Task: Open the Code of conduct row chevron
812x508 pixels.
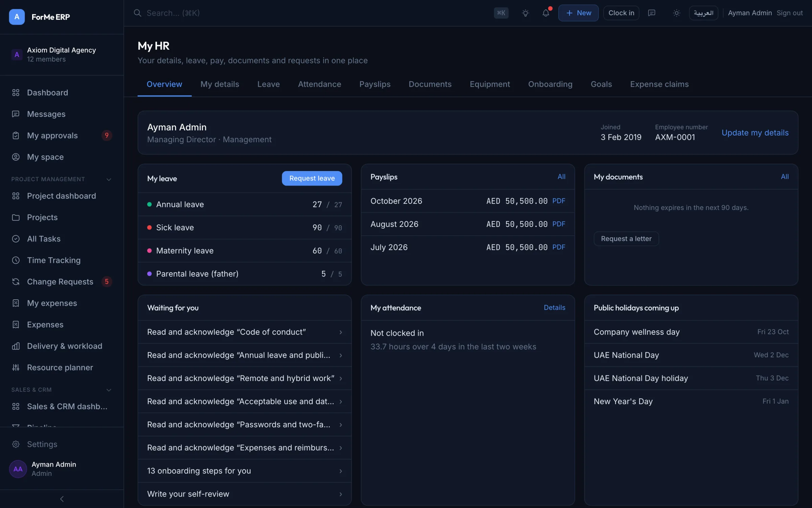Action: (341, 332)
